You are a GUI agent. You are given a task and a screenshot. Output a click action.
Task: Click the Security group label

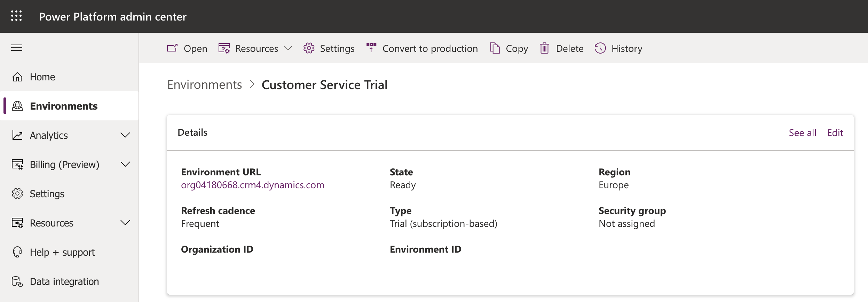point(632,210)
